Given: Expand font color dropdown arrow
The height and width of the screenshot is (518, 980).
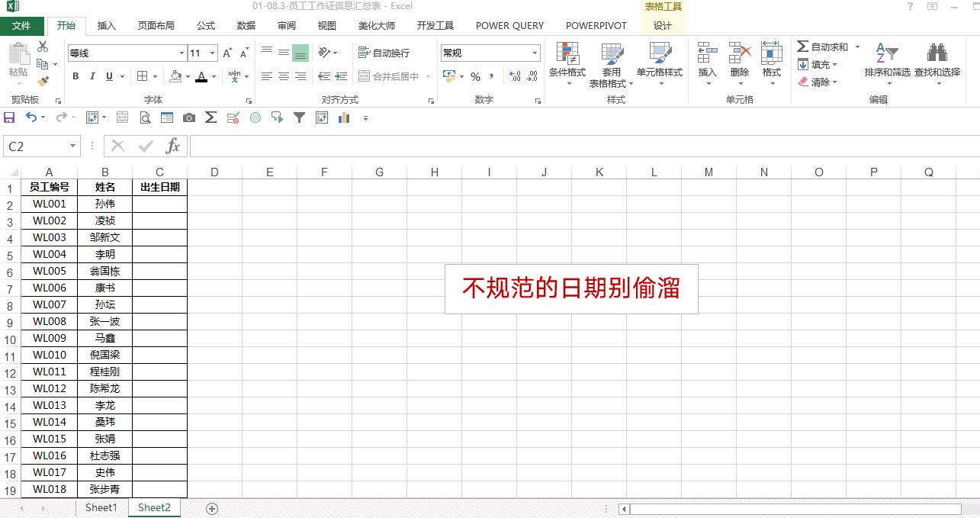Looking at the screenshot, I should tap(214, 76).
